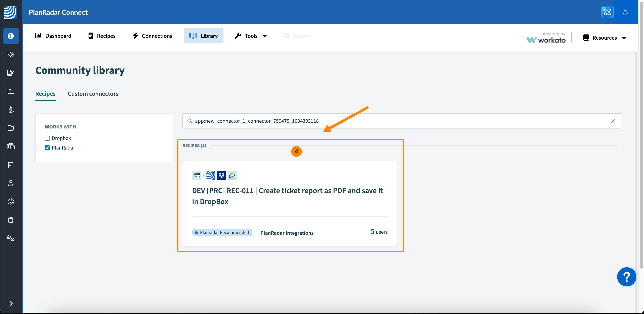This screenshot has width=644, height=314.
Task: Click the flag icon in left sidebar
Action: tap(11, 165)
